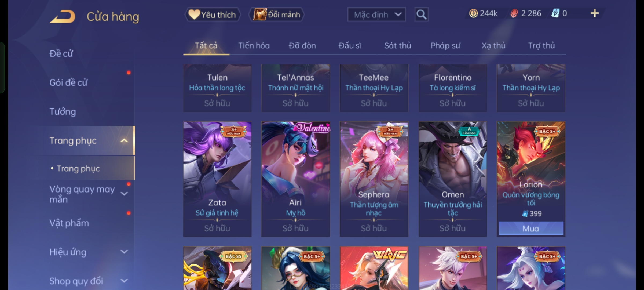644x290 pixels.
Task: Open Gói đề cử sidebar item
Action: coord(68,82)
